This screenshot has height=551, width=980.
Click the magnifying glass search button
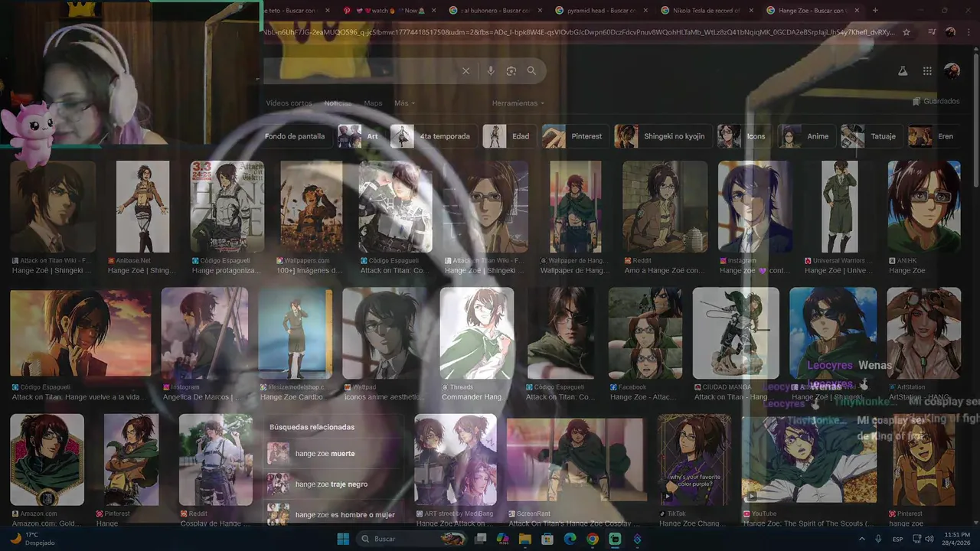[531, 70]
